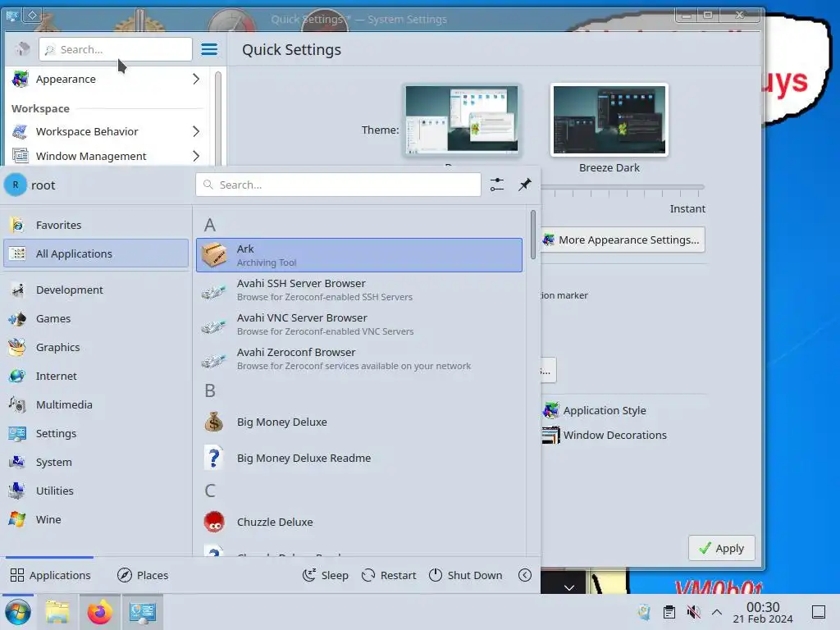The height and width of the screenshot is (630, 840).
Task: Click the show desktop button
Action: (x=819, y=612)
